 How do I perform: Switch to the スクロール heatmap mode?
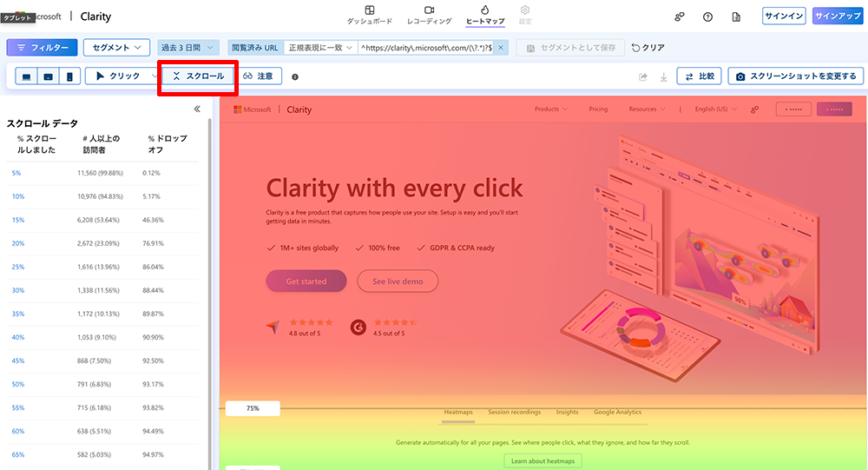point(198,76)
